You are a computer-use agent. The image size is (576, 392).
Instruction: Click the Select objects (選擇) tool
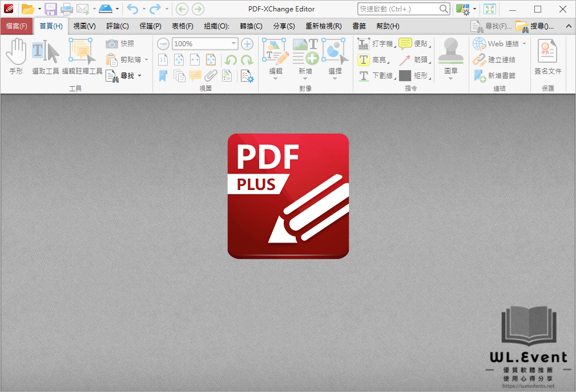click(x=335, y=59)
